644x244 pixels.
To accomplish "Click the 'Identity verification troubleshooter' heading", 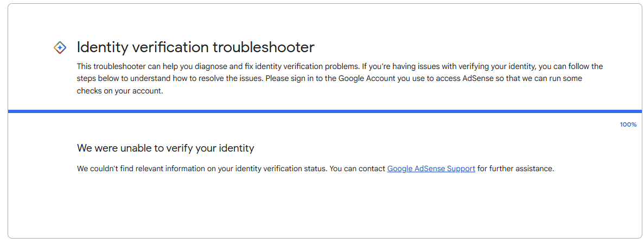I will 195,47.
